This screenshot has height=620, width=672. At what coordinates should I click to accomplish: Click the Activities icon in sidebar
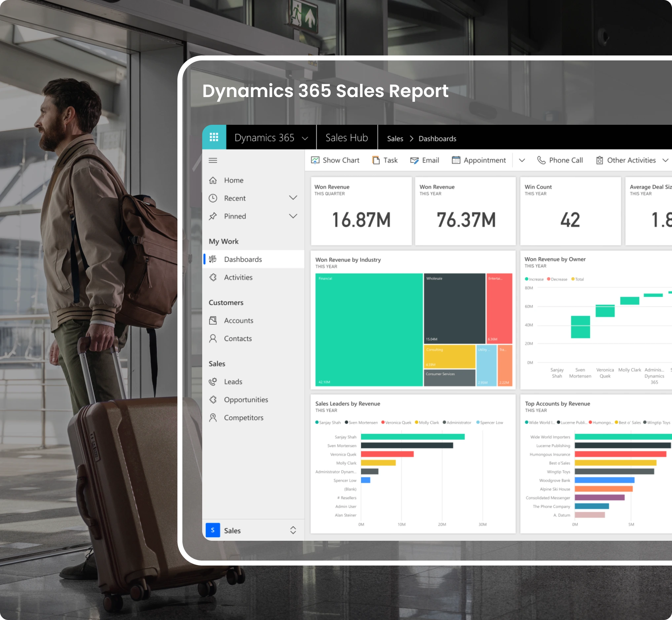pos(213,277)
